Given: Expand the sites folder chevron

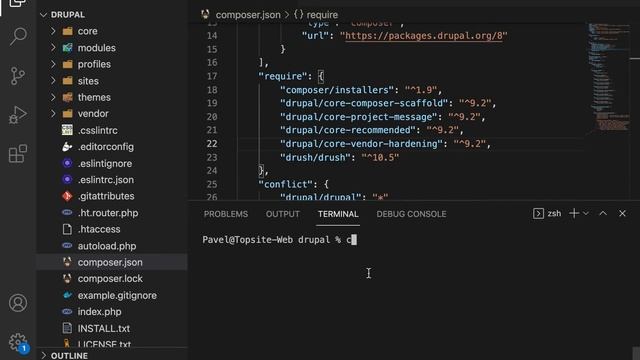Looking at the screenshot, I should coord(53,81).
